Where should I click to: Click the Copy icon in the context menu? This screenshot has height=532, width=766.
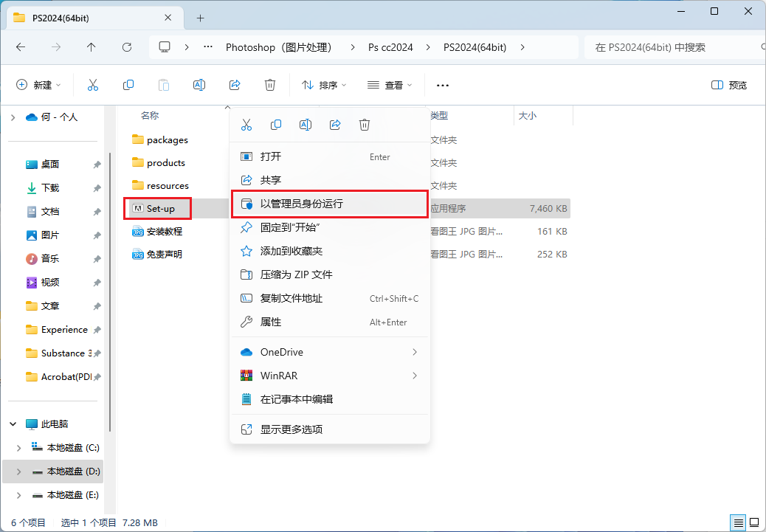click(x=276, y=125)
